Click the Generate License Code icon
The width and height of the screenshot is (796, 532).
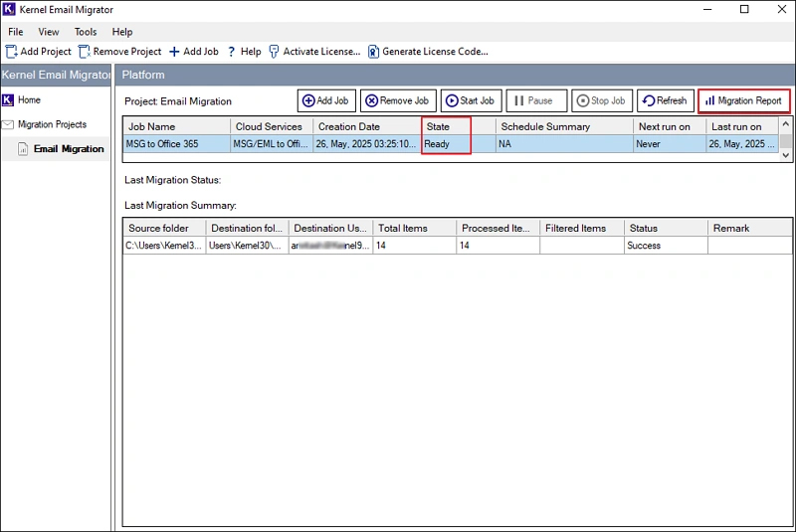(x=373, y=52)
